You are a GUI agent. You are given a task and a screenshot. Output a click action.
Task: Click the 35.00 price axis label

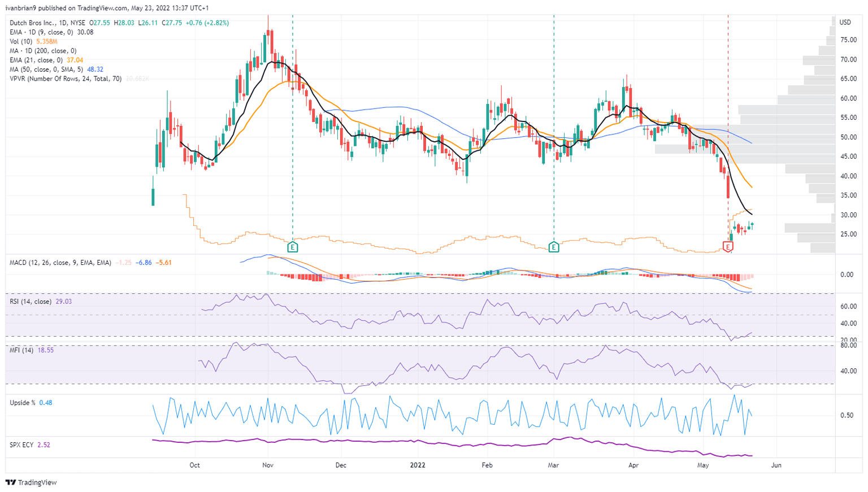[848, 195]
